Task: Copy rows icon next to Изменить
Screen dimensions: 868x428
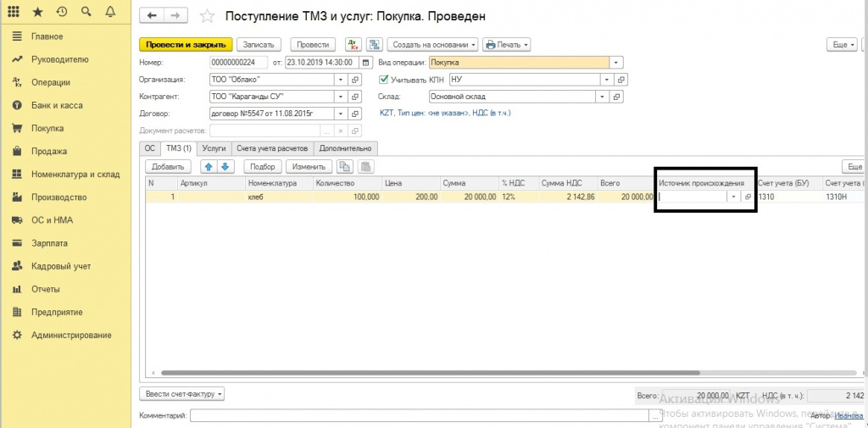Action: click(345, 166)
